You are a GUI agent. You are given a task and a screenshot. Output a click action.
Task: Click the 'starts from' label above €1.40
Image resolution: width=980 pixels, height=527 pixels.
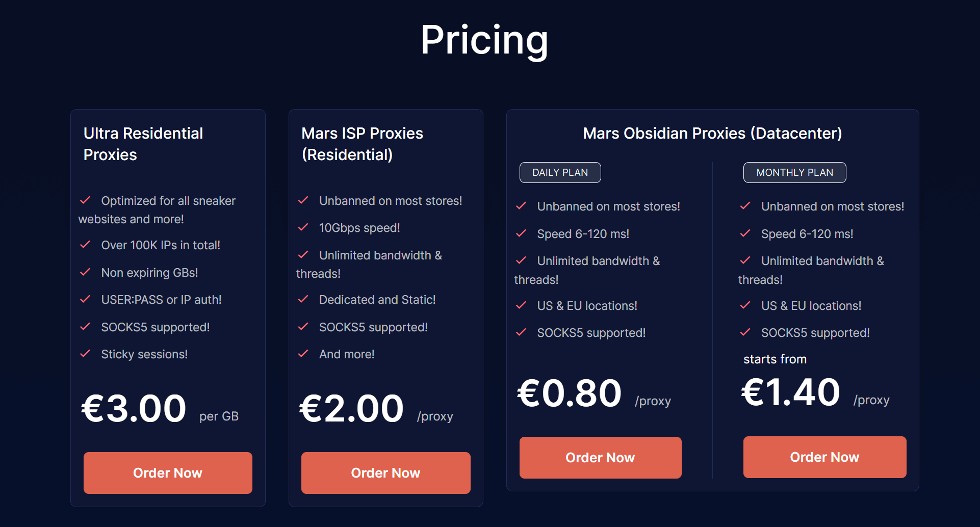click(x=775, y=359)
